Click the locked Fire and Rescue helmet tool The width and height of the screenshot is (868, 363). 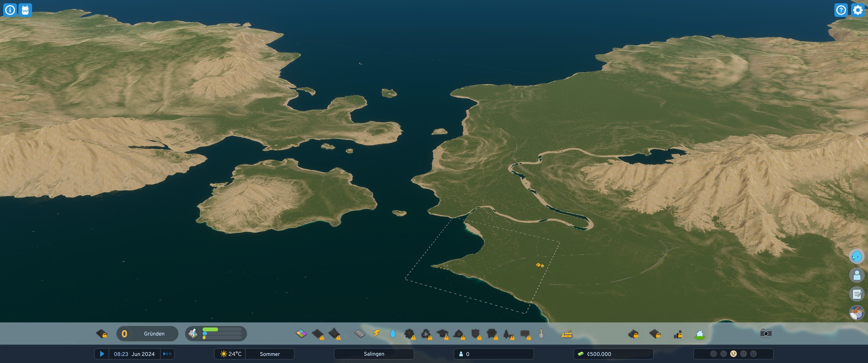tap(459, 334)
